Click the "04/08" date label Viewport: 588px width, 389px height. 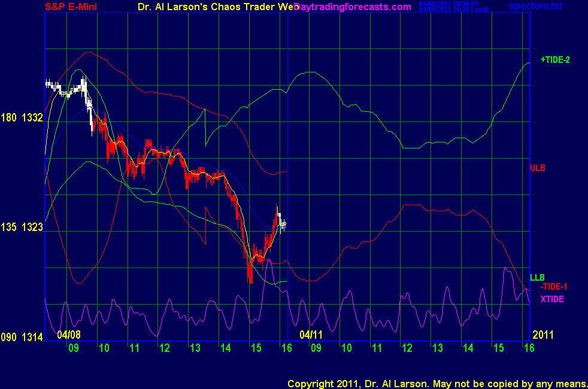pyautogui.click(x=69, y=335)
